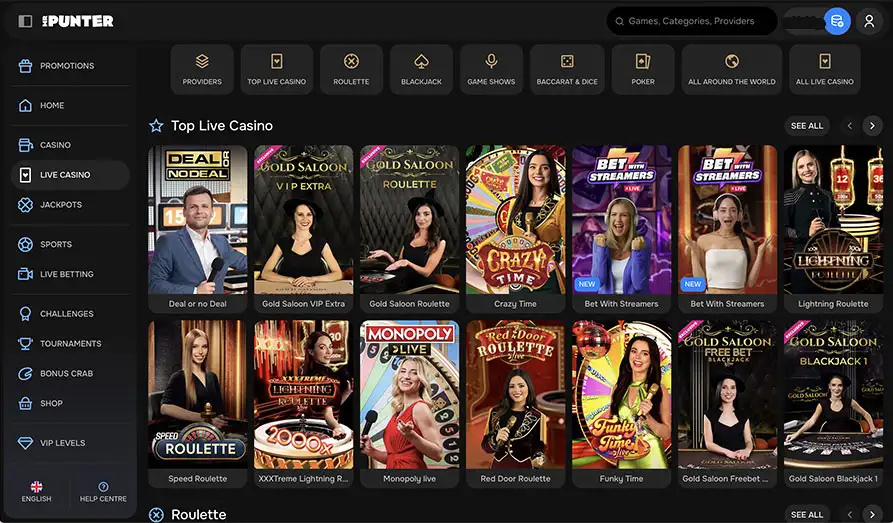Screen dimensions: 893x523
Task: Click See All for Roulette section
Action: point(807,514)
